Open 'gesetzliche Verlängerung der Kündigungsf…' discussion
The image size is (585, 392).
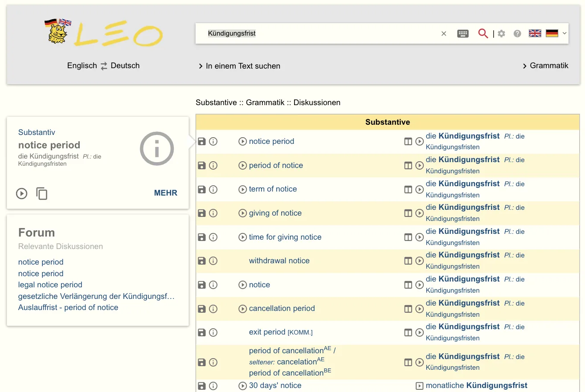[96, 296]
